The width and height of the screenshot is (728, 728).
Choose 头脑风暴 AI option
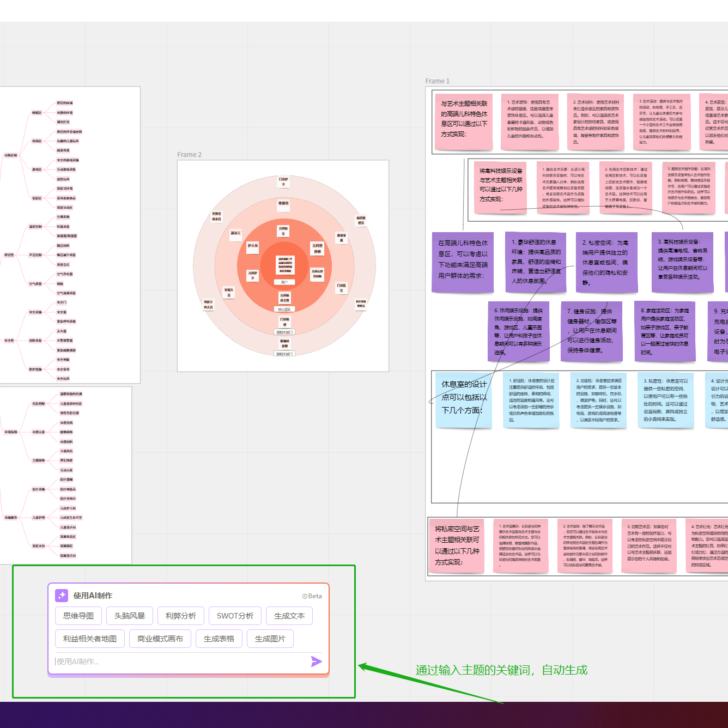[x=130, y=616]
